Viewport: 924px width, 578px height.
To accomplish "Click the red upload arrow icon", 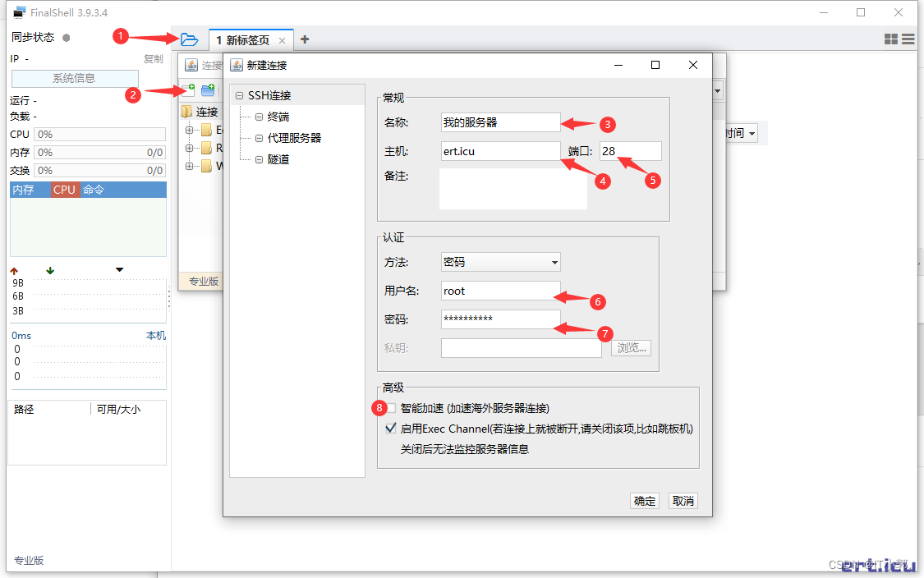I will click(14, 270).
